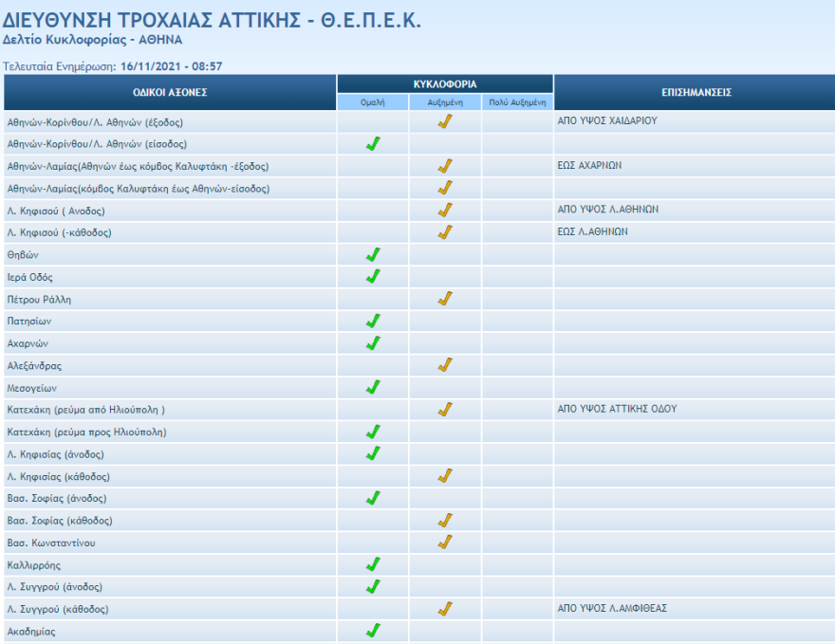This screenshot has height=644, width=835.
Task: Click the green checkmark for Αθηνών-Κορίνθου (είσοδος)
Action: coord(373,144)
